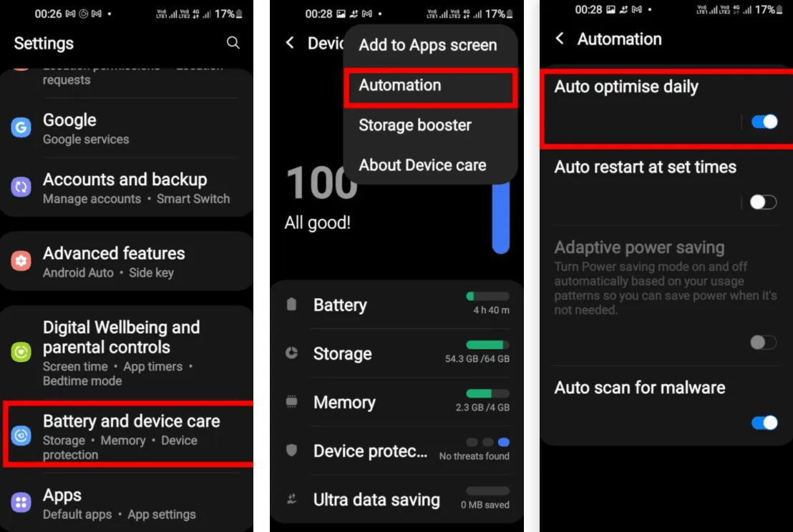Go back from the Device care screen
The height and width of the screenshot is (532, 793).
tap(290, 43)
